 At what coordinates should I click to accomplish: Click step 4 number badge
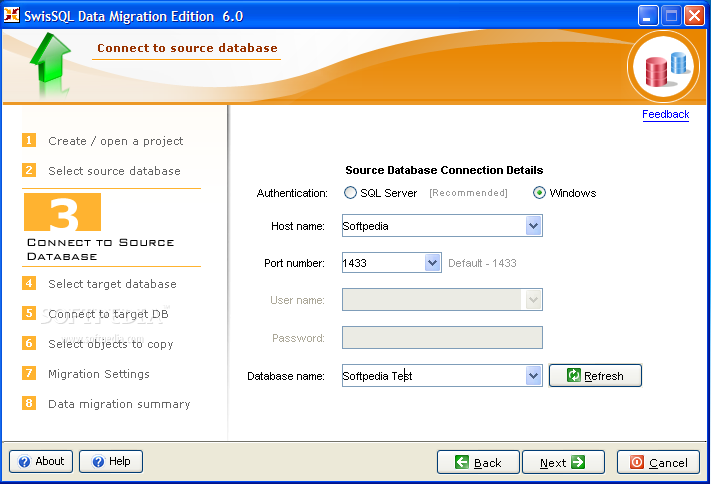coord(29,283)
